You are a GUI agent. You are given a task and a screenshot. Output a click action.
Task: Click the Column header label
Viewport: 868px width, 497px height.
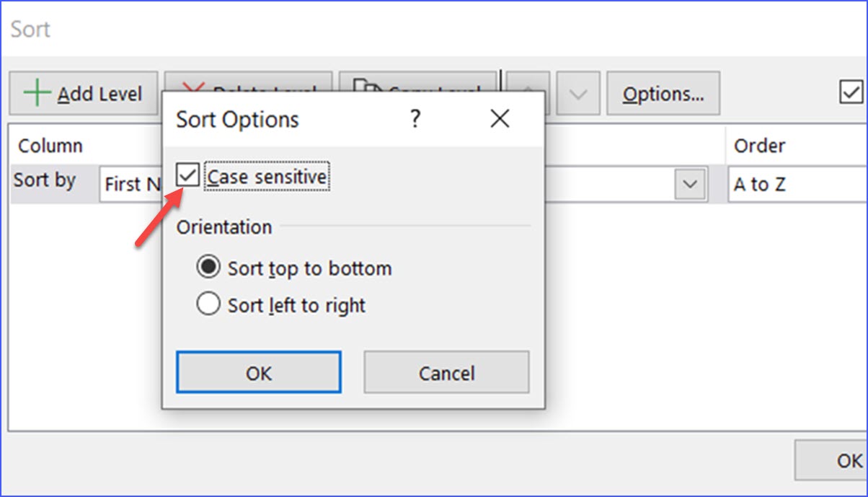[x=50, y=145]
